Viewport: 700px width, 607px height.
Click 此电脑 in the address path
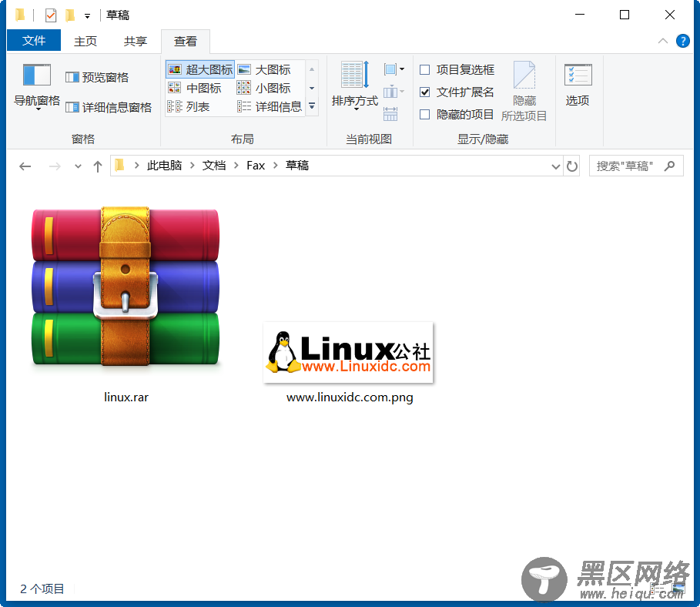tap(164, 166)
